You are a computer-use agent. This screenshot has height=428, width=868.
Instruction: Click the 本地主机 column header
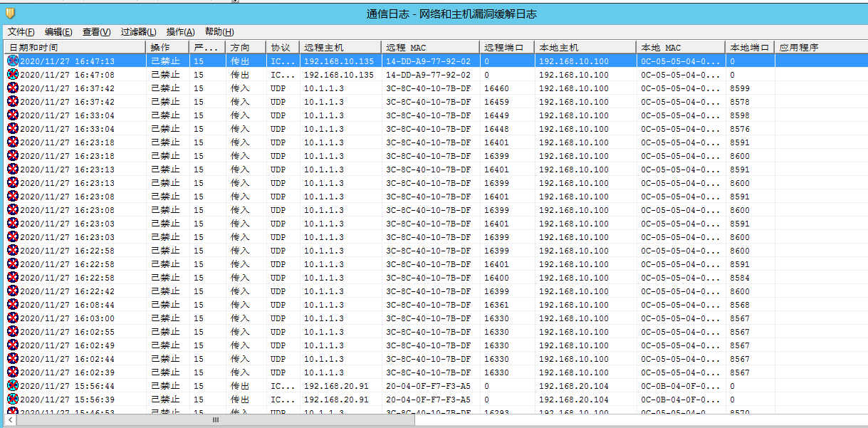585,48
